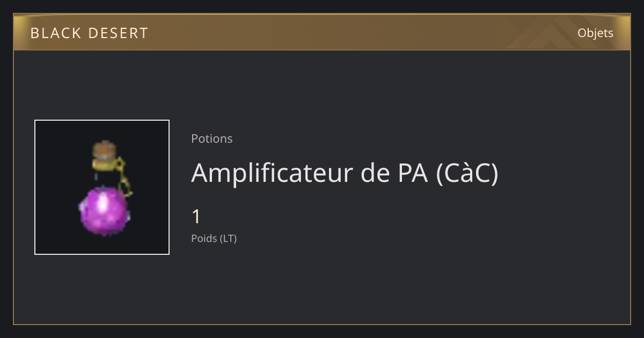Click the (CàC) suffix in item name
The height and width of the screenshot is (338, 644).
[467, 173]
